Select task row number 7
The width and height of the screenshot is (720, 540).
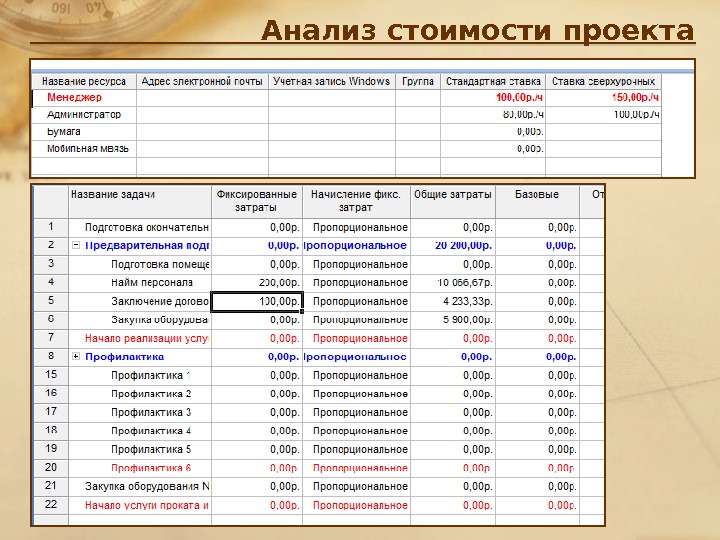click(x=51, y=338)
